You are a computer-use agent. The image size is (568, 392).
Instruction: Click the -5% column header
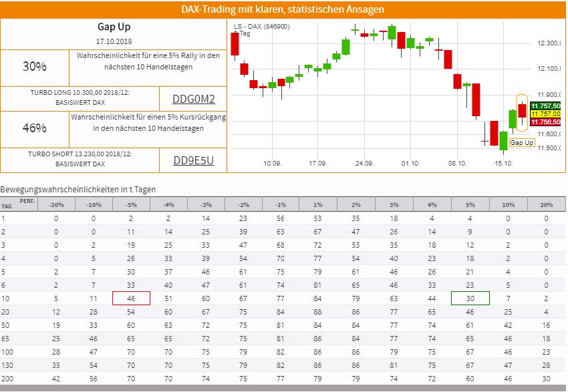coord(131,204)
